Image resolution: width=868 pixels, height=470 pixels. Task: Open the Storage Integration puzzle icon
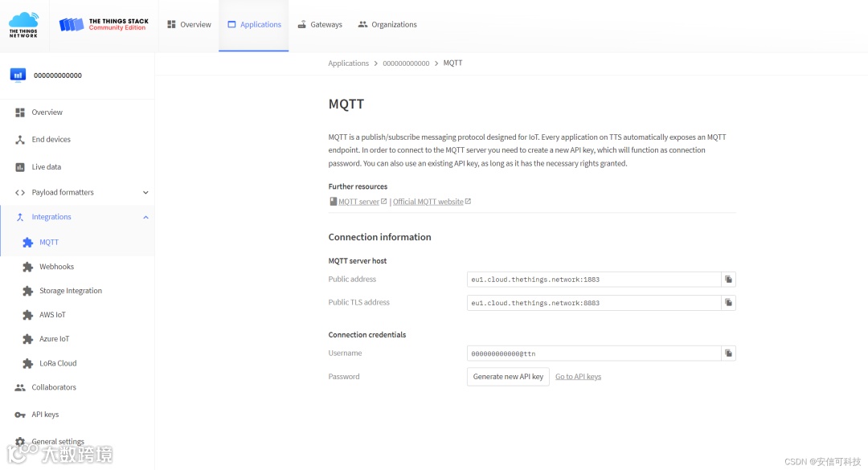[27, 291]
